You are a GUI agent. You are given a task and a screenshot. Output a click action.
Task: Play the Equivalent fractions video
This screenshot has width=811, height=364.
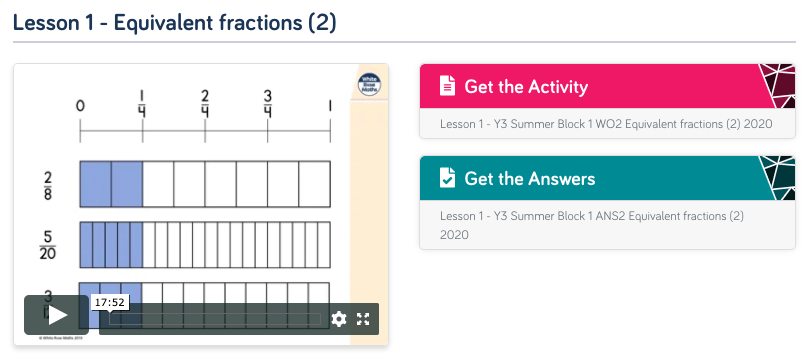coord(56,315)
